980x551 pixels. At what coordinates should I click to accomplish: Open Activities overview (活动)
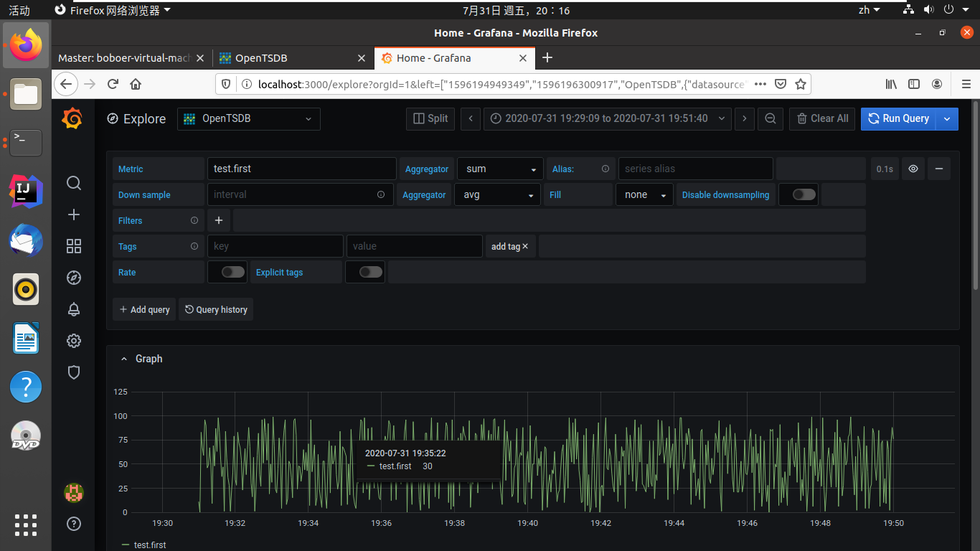(19, 10)
